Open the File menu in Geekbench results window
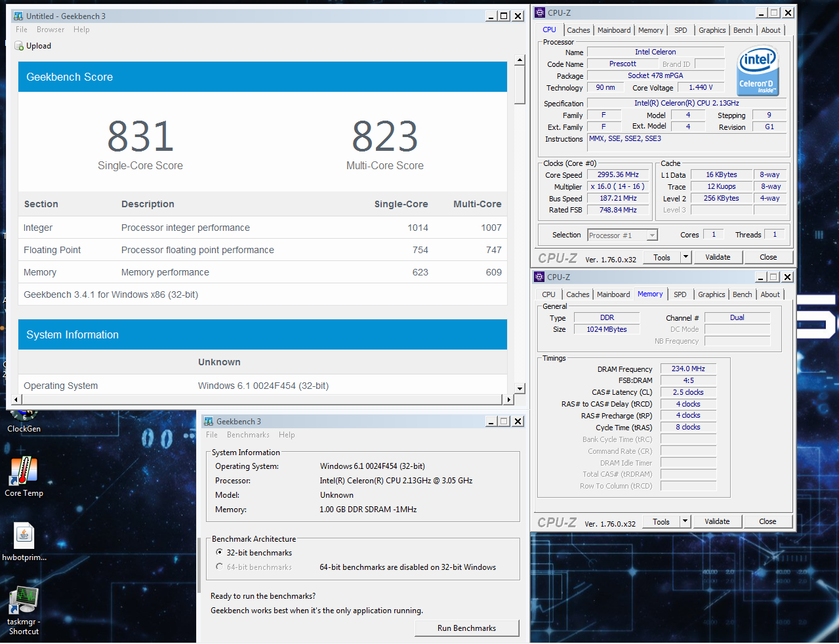 (22, 30)
